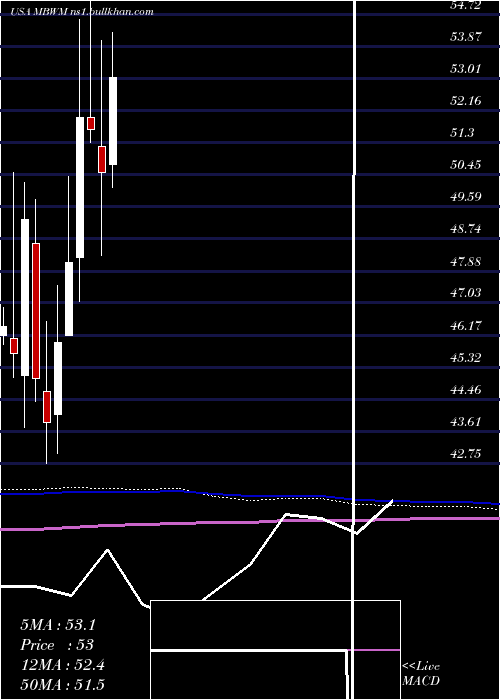The image size is (500, 700).
Task: Click the 5MA : 53.1 readout
Action: pyautogui.click(x=58, y=625)
